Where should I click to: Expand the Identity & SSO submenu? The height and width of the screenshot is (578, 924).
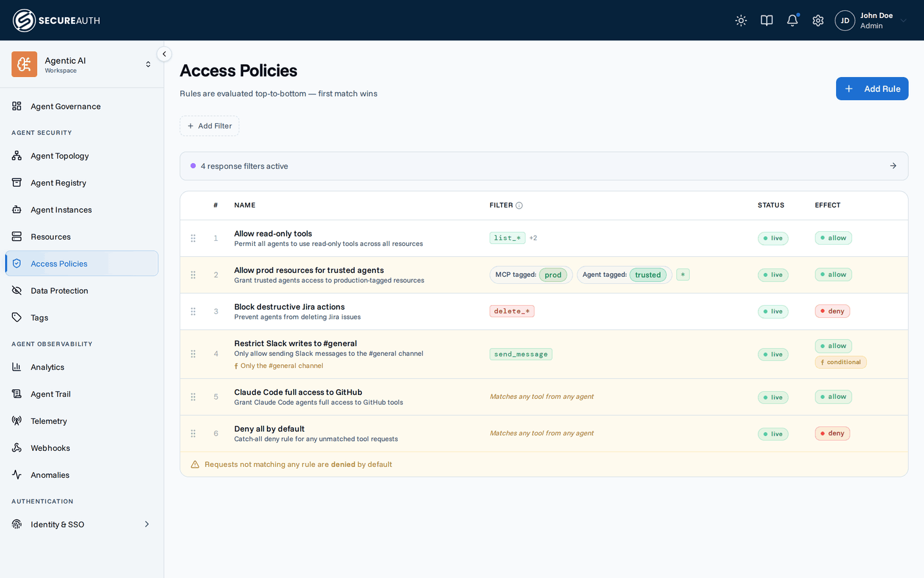click(x=147, y=524)
